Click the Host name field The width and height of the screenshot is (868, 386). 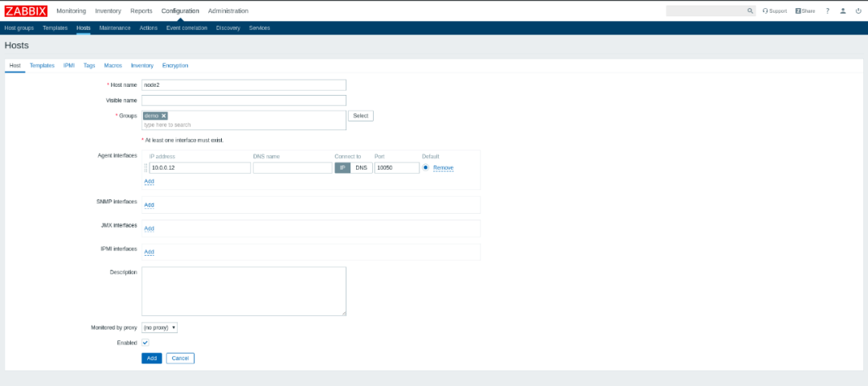[x=244, y=85]
